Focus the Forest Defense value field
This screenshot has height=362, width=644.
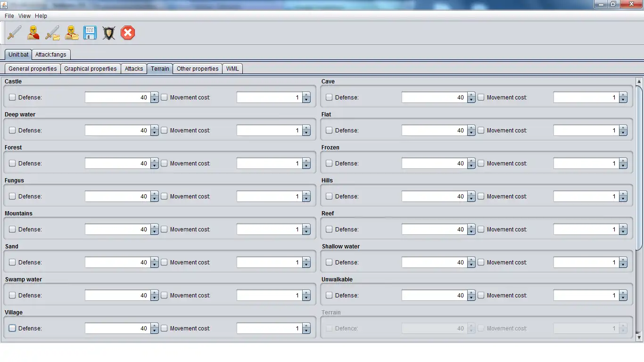tap(117, 164)
